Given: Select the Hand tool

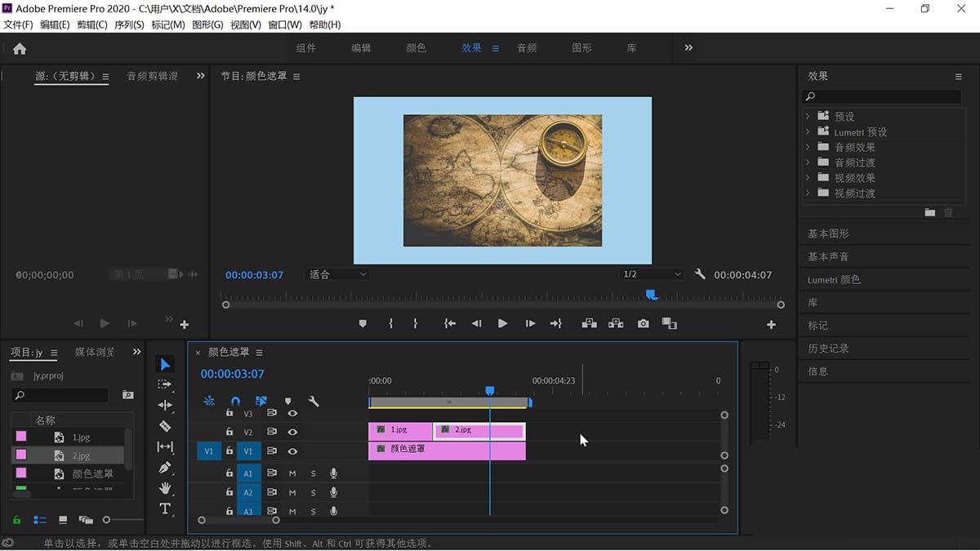Looking at the screenshot, I should point(165,488).
